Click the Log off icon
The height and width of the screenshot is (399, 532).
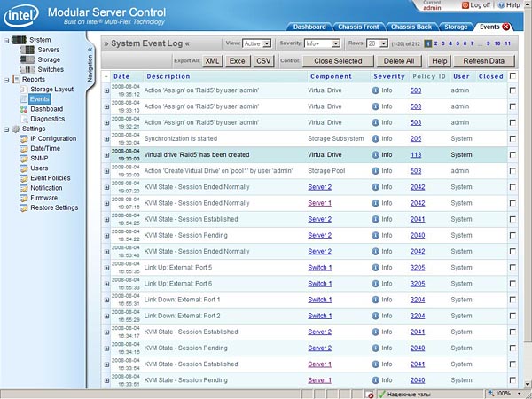click(x=466, y=5)
